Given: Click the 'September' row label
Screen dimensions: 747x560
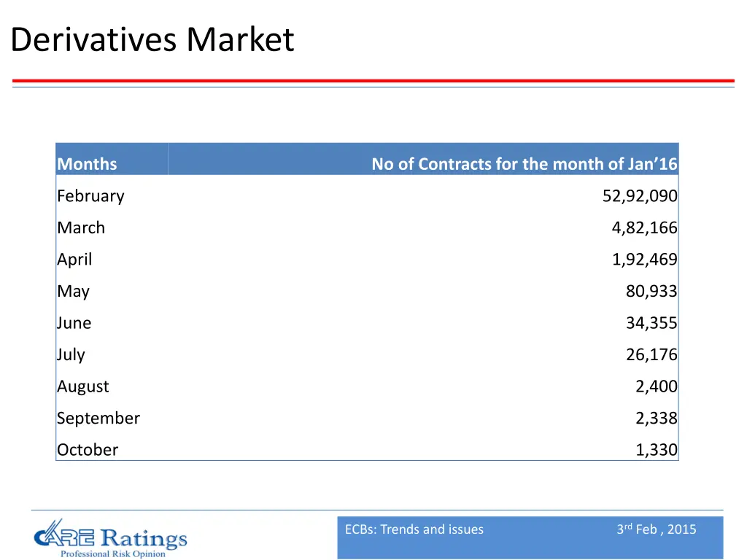Looking at the screenshot, I should tap(98, 419).
